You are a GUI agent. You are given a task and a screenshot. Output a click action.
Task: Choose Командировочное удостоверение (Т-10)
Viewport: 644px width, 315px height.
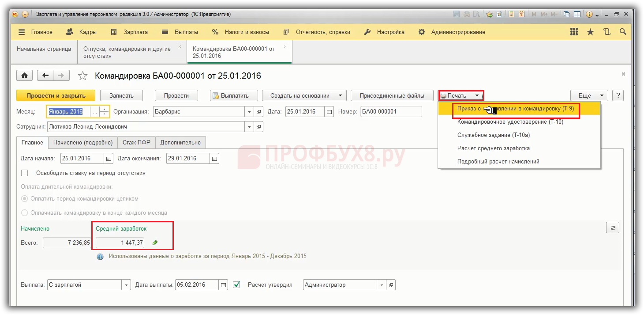coord(519,122)
